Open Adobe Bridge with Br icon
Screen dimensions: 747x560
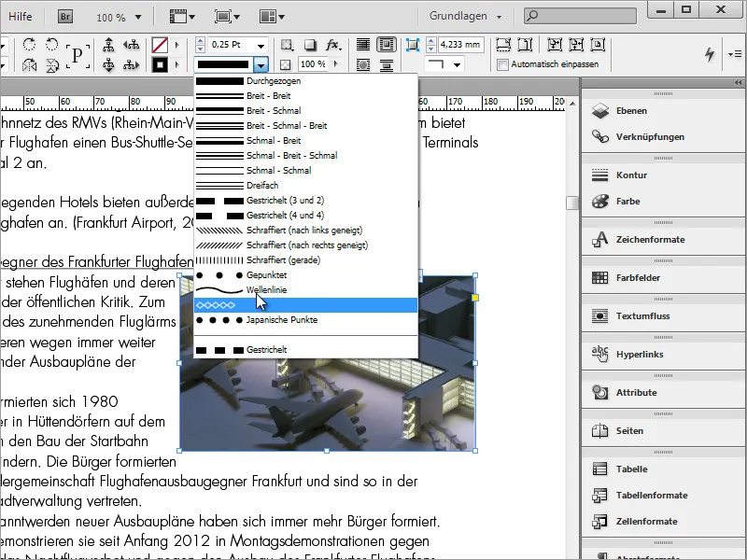65,17
